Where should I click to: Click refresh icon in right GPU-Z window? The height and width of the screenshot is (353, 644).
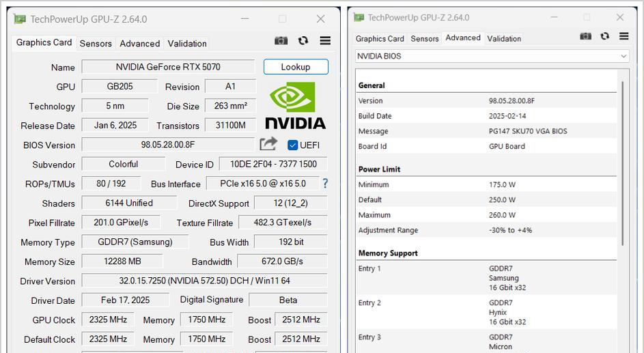(x=604, y=36)
